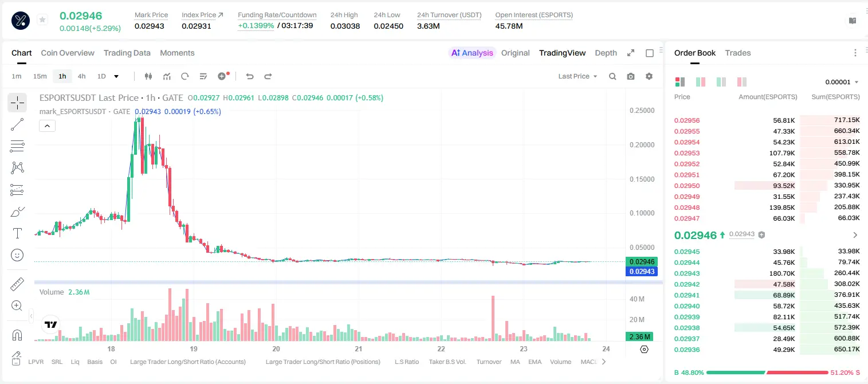Open the 0.00001 price precision dropdown
868x384 pixels.
point(842,82)
